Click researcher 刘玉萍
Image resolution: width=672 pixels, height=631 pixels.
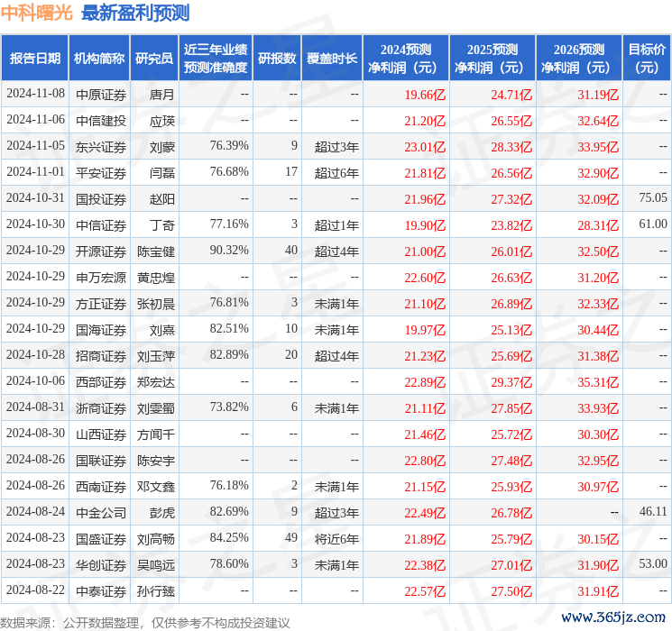click(156, 356)
